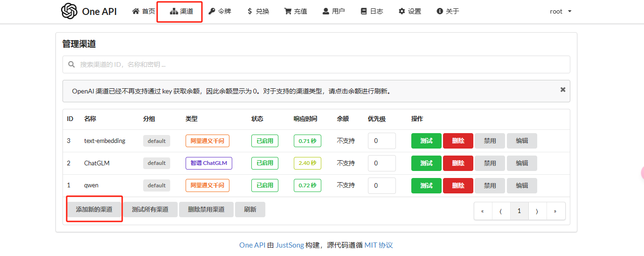Click the priority field for ChatGLM
The width and height of the screenshot is (644, 256).
tap(382, 163)
